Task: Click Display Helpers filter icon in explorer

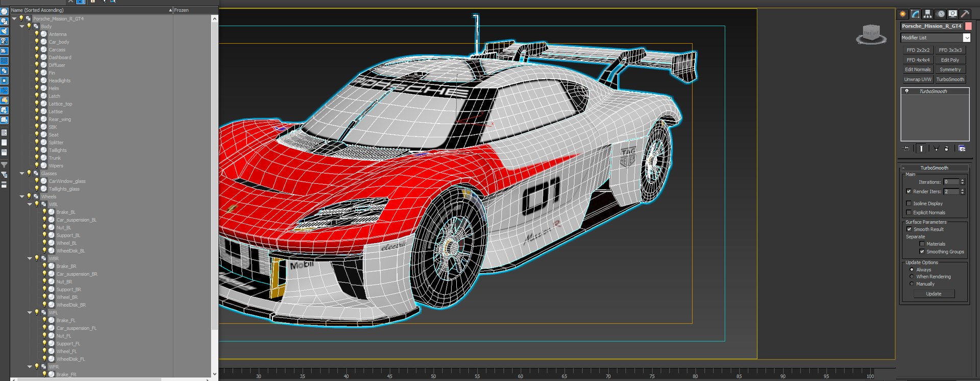Action: click(x=4, y=51)
